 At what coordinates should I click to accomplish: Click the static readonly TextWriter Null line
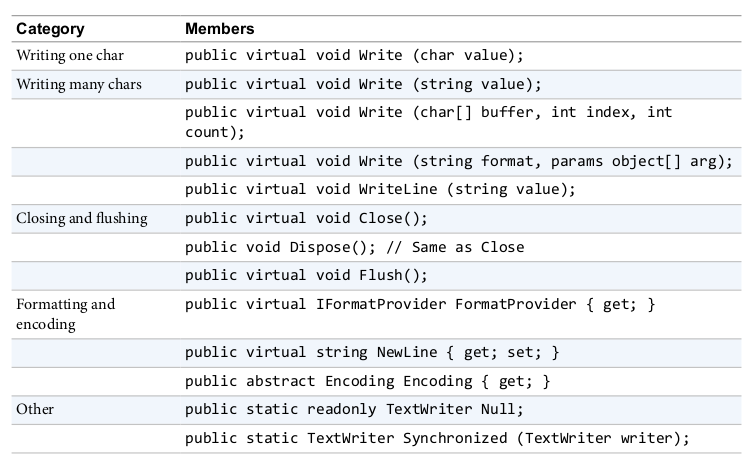pos(354,409)
